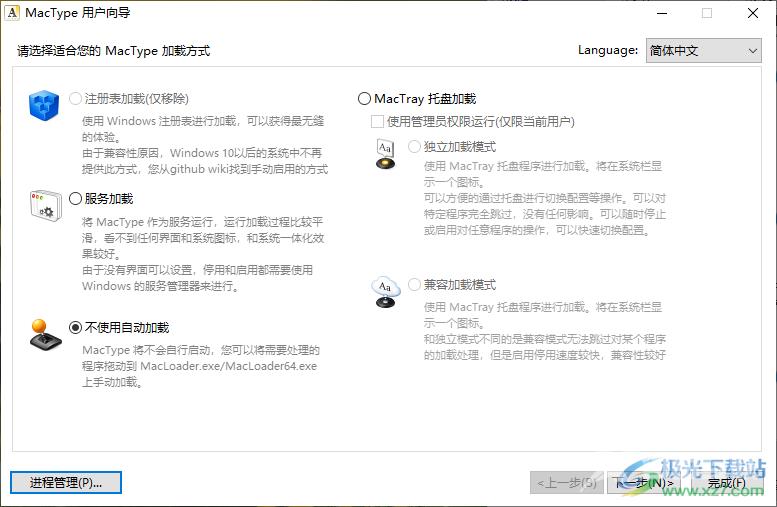The image size is (777, 507).
Task: Enable 使用管理员权限运行 checkbox
Action: 378,122
